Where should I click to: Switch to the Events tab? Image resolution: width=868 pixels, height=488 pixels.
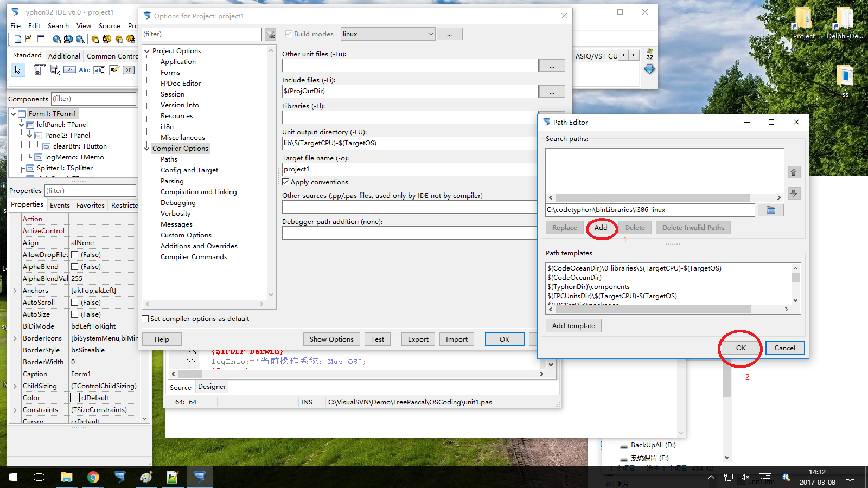(60, 206)
